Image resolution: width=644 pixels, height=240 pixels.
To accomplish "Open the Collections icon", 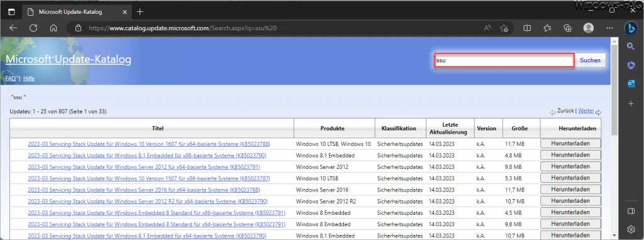I will coord(568,28).
